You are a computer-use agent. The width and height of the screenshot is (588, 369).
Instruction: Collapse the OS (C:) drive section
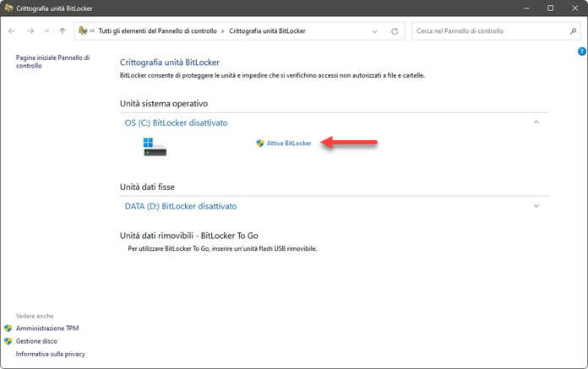tap(536, 122)
